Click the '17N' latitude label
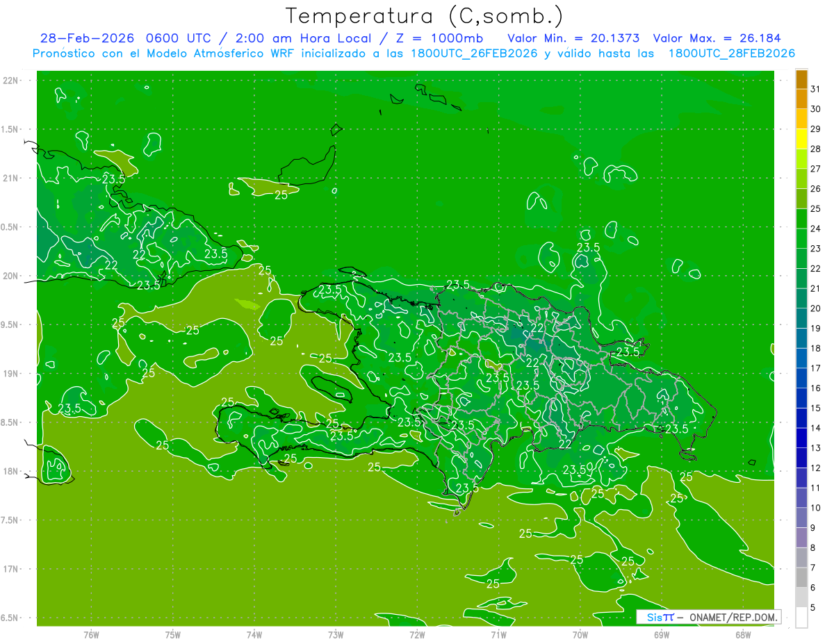Screen dimensions: 834x644 (x=10, y=569)
